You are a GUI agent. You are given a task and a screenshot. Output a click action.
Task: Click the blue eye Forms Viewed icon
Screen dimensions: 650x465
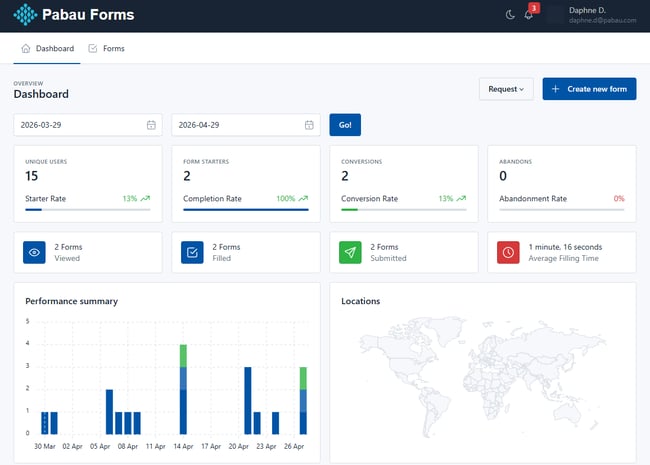[x=35, y=253]
